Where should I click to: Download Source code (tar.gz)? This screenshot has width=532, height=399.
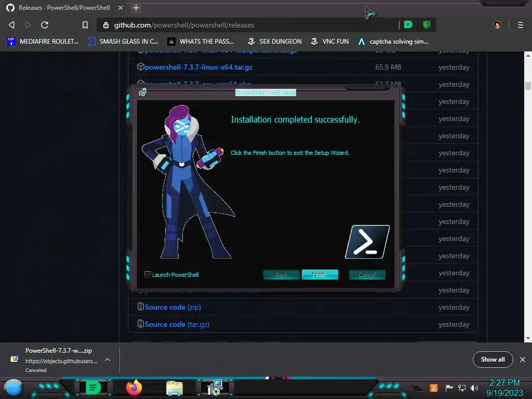pyautogui.click(x=177, y=324)
